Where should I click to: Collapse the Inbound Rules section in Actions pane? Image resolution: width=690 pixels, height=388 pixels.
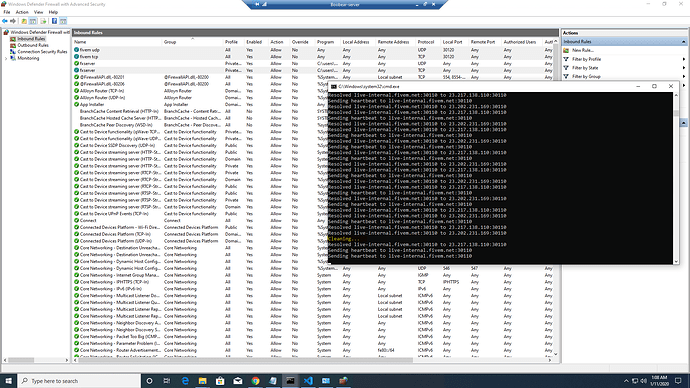(683, 42)
